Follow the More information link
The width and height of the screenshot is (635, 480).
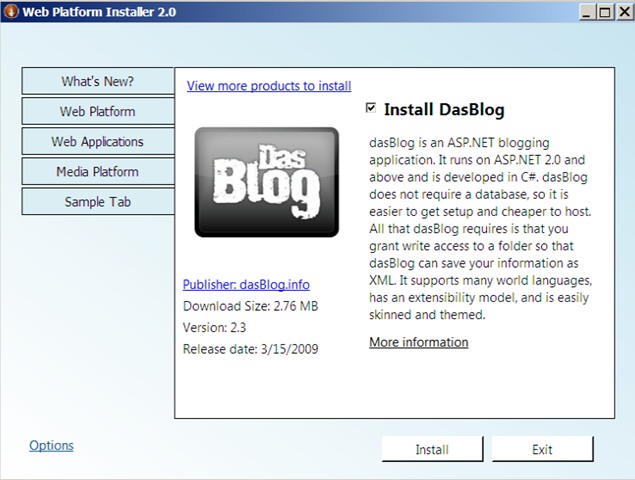pyautogui.click(x=419, y=342)
